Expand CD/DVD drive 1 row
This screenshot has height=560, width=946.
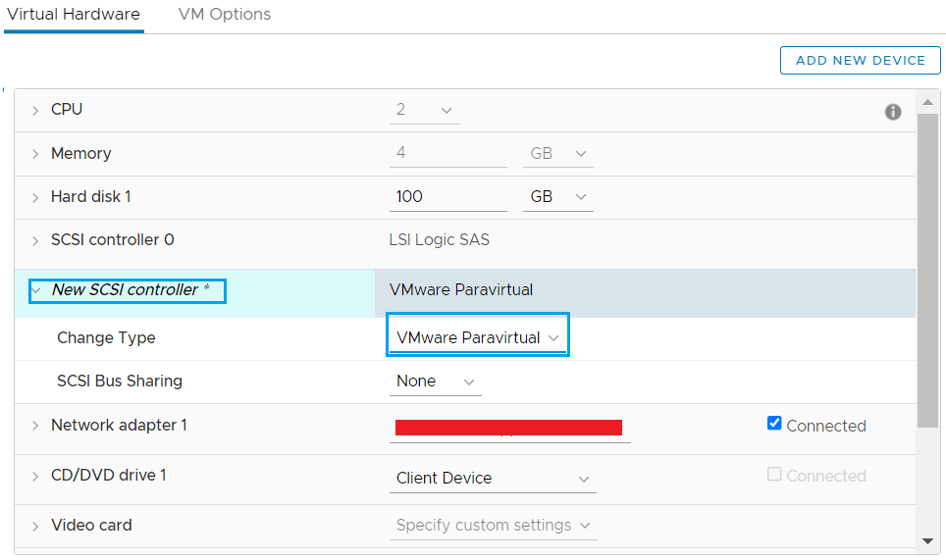pyautogui.click(x=35, y=477)
